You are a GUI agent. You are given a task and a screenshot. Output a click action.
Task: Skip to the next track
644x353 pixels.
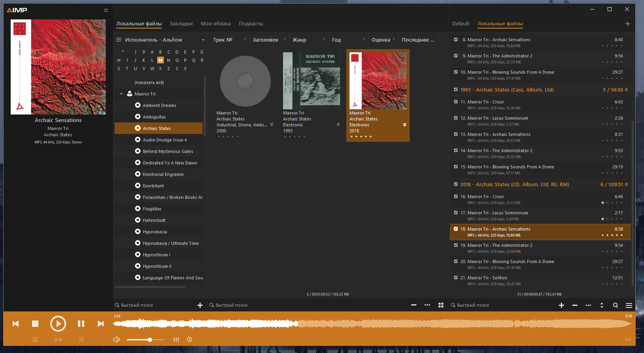click(101, 324)
